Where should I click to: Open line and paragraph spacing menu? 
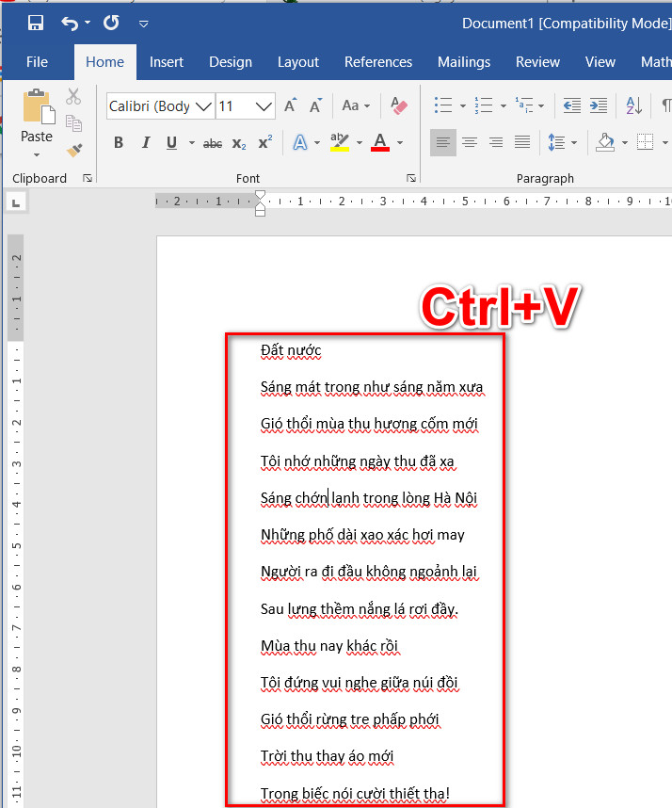(x=561, y=142)
